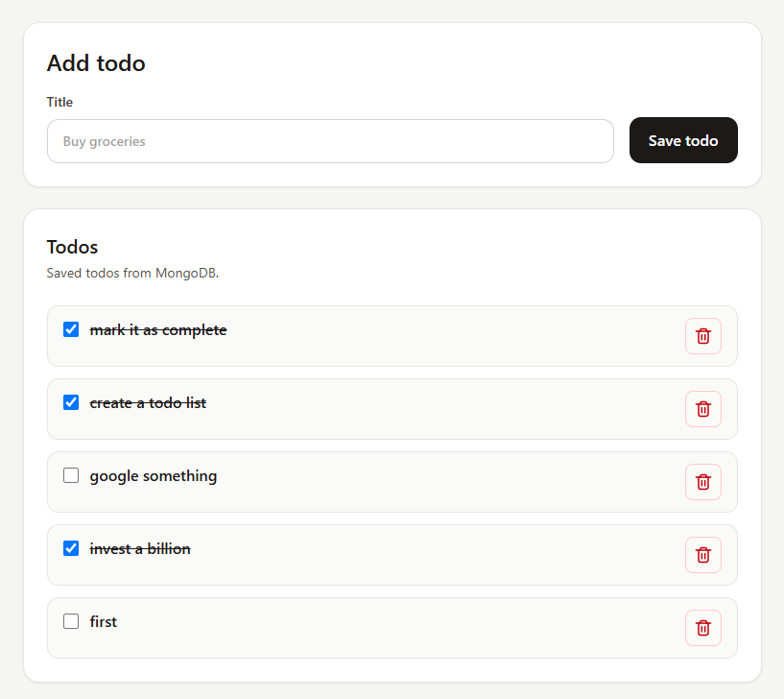Click the 'Todos' heading

coord(72,247)
